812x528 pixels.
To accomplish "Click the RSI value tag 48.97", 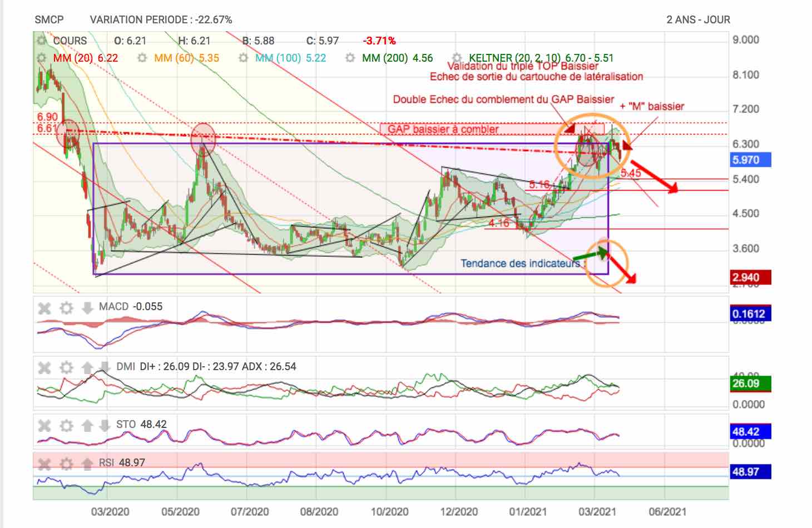I will [750, 472].
